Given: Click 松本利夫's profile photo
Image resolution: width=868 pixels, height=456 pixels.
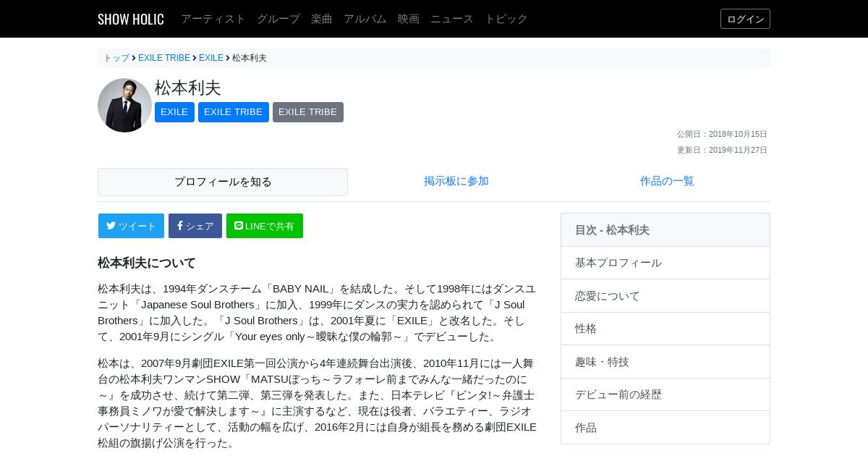Looking at the screenshot, I should [x=124, y=105].
